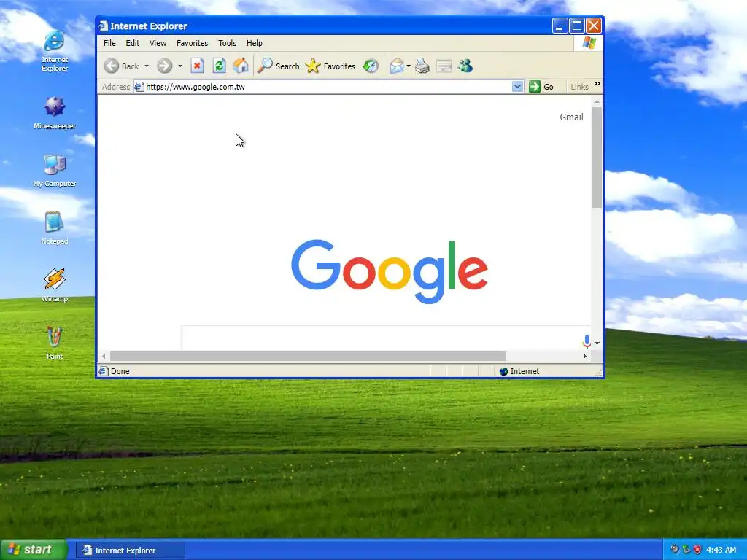Print the page with the printer icon
This screenshot has height=560, width=747.
tap(422, 66)
